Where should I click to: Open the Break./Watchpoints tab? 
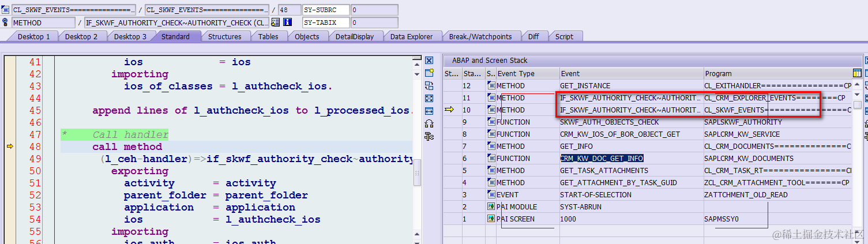click(x=480, y=36)
